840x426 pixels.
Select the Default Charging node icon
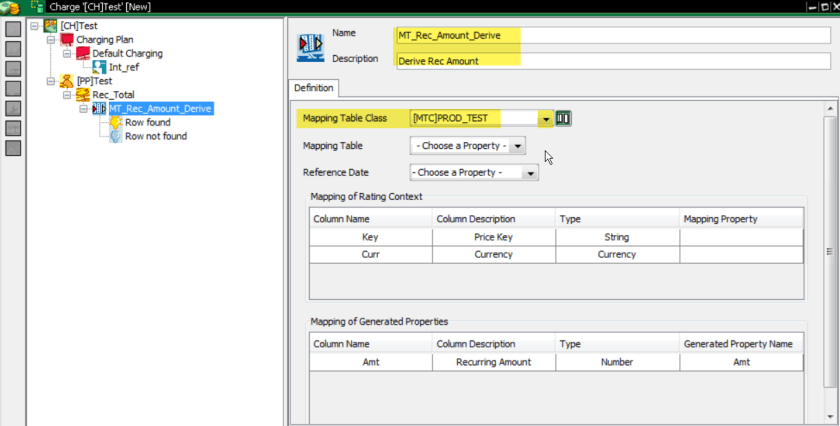pos(83,53)
